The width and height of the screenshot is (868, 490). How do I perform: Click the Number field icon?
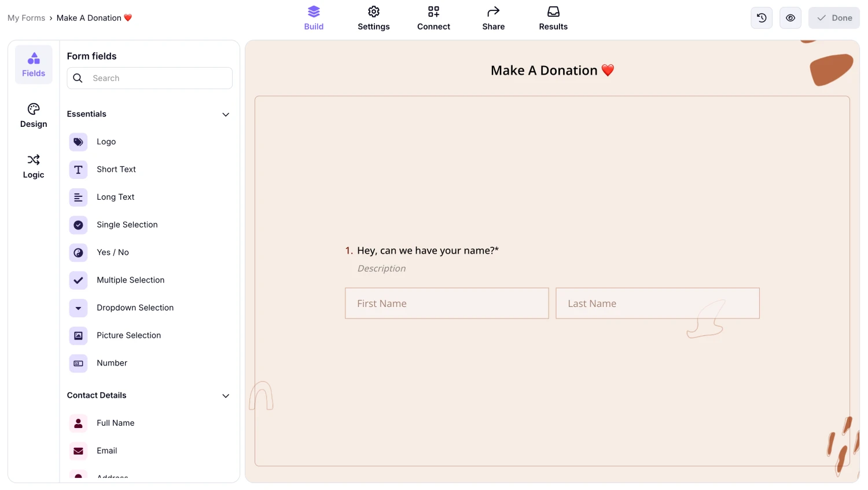coord(78,363)
